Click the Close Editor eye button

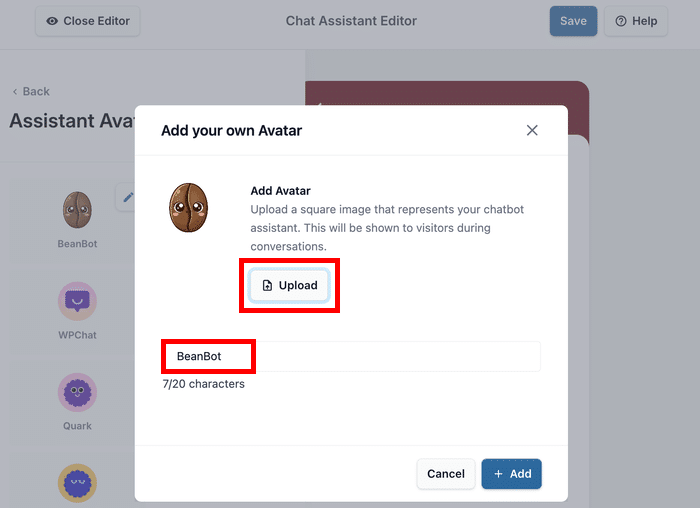click(x=88, y=21)
